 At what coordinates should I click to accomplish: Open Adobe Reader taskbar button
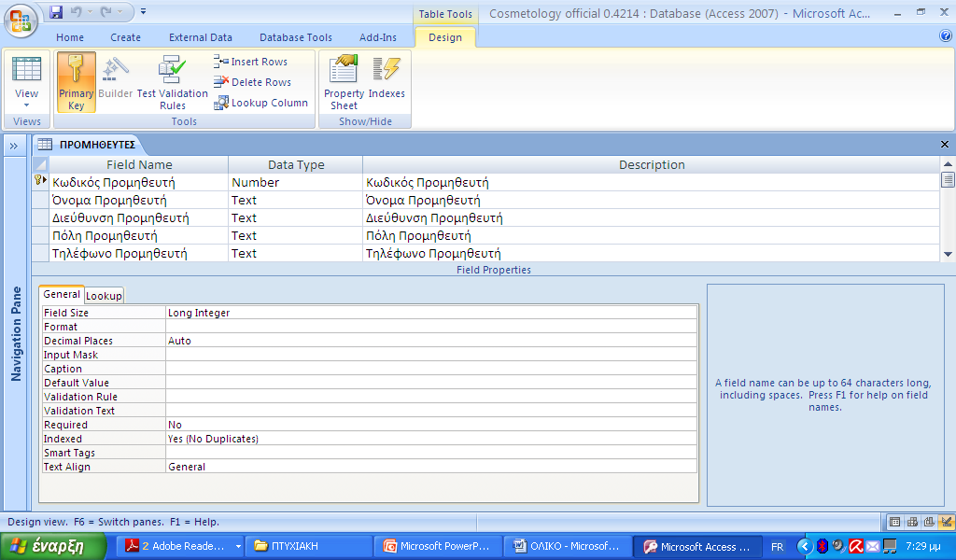coord(181,546)
